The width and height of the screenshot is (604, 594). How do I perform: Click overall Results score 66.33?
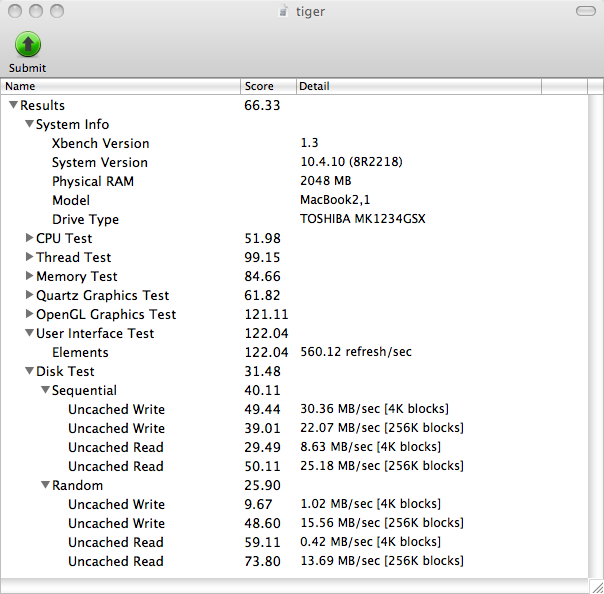[x=262, y=105]
